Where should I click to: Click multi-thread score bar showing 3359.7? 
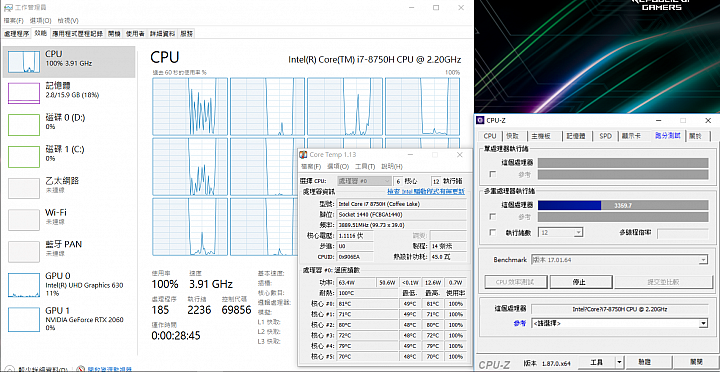pyautogui.click(x=623, y=205)
